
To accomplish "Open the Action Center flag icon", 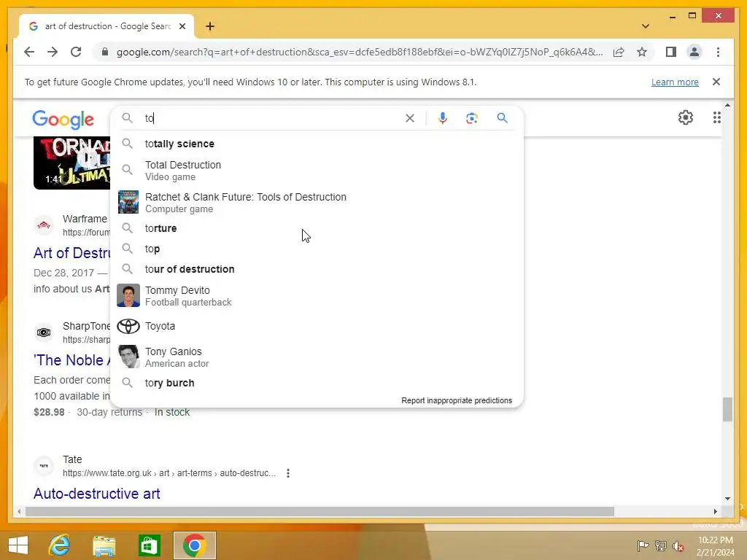I will (x=643, y=545).
